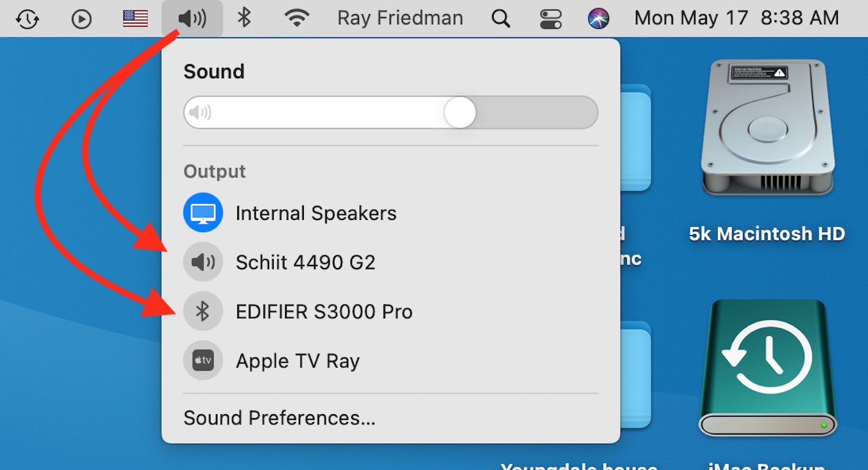Open Spotlight search magnifier
This screenshot has width=868, height=470.
click(x=501, y=19)
